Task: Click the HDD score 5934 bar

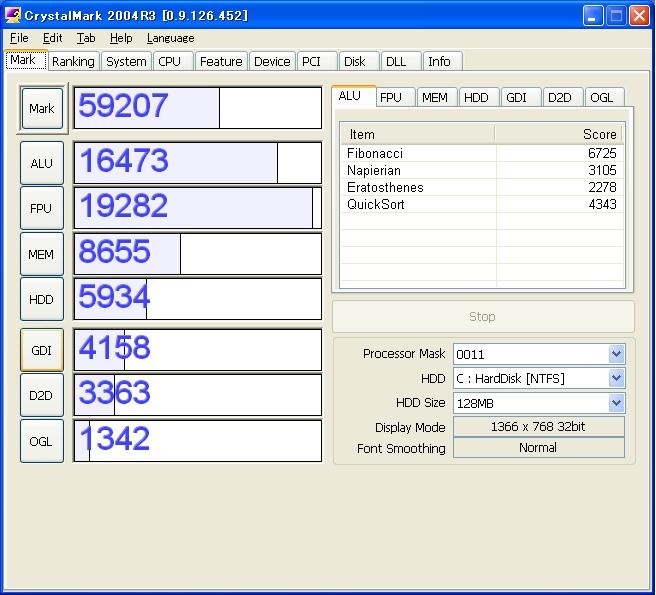Action: [x=198, y=299]
